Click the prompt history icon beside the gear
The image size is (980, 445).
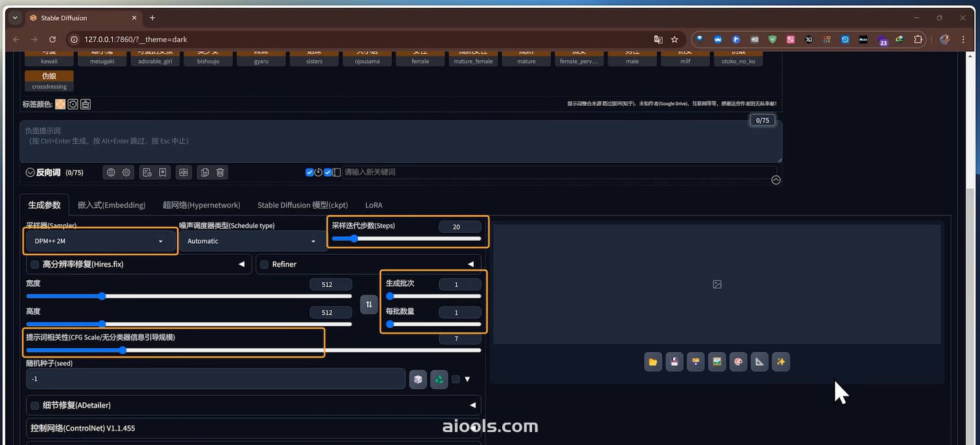[147, 173]
